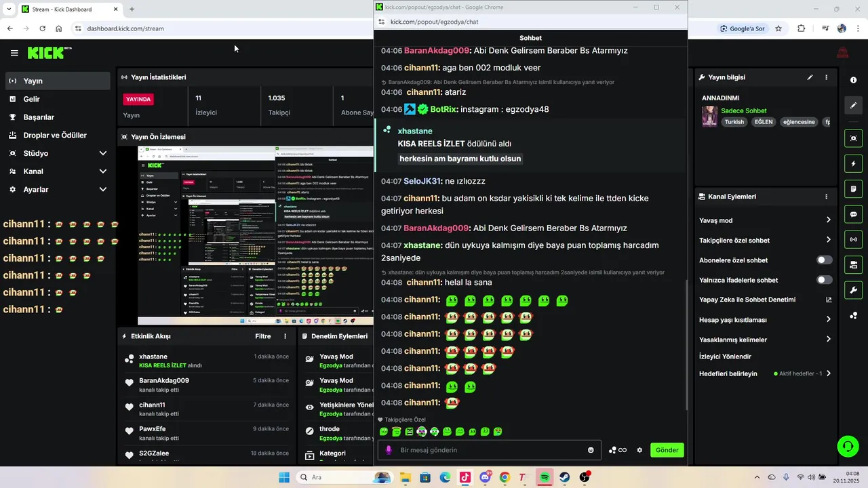Viewport: 868px width, 488px height.
Task: Open the hamburger menu beside the Kick logo
Action: point(14,53)
